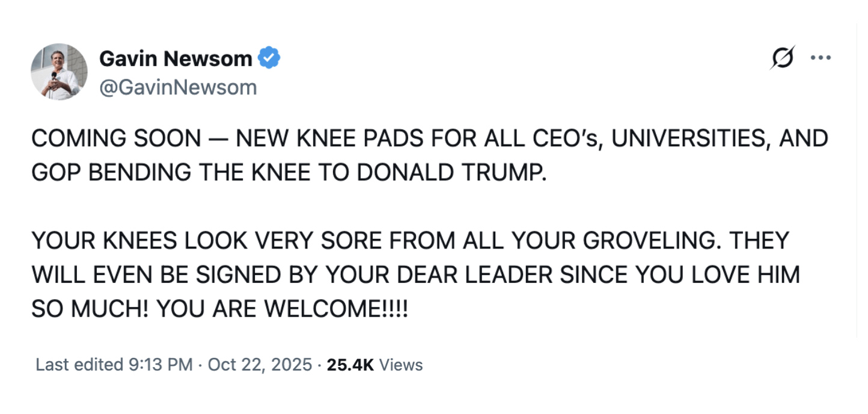Click the "YOUR KNEES LOOK VERY SORE" line
The image size is (868, 414).
coord(180,241)
